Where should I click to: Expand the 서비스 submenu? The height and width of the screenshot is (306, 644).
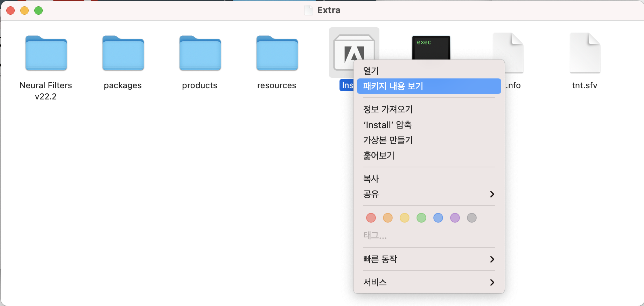tap(429, 282)
